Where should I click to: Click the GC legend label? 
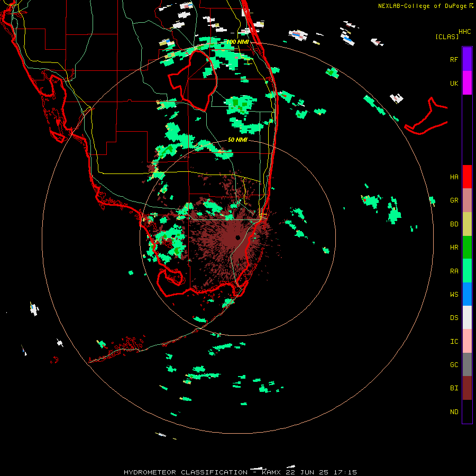tap(454, 364)
